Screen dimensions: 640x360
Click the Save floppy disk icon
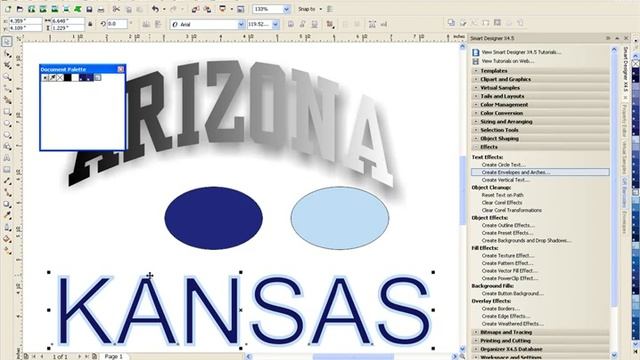click(x=89, y=9)
